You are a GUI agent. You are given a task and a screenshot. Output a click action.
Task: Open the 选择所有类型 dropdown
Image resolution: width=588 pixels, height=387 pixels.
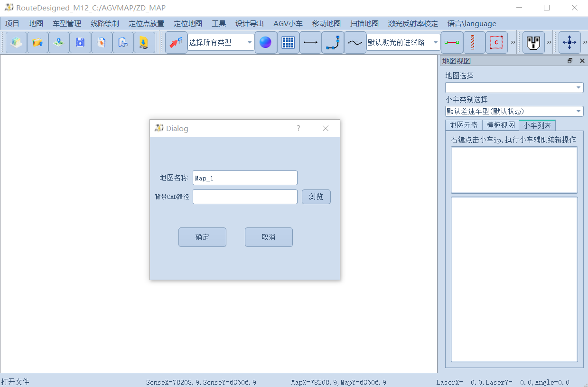tap(221, 43)
